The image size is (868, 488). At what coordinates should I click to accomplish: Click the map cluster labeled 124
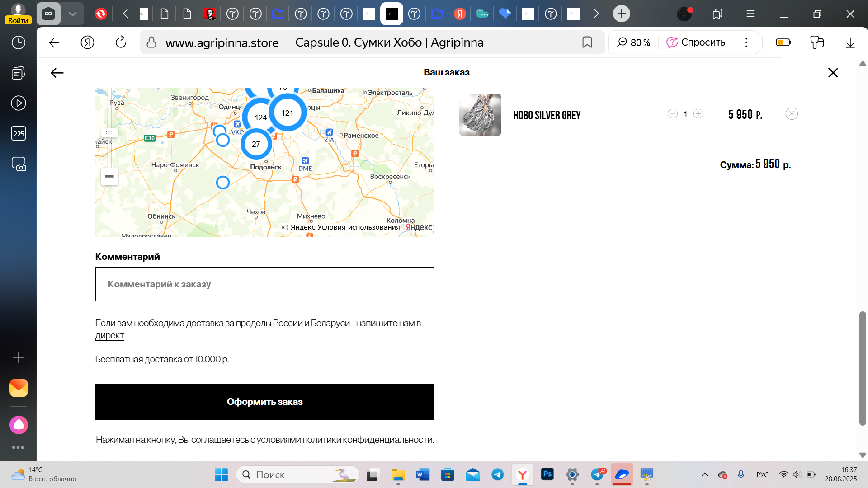click(x=260, y=117)
